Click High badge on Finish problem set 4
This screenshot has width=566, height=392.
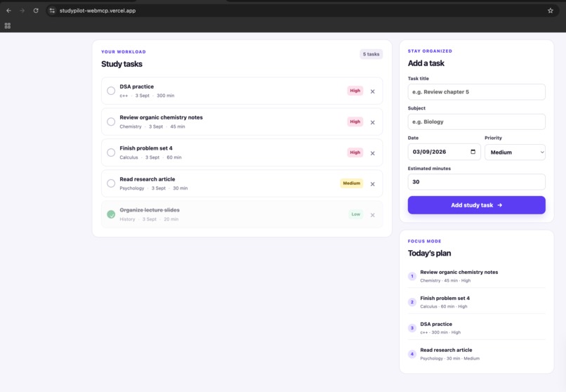point(355,152)
